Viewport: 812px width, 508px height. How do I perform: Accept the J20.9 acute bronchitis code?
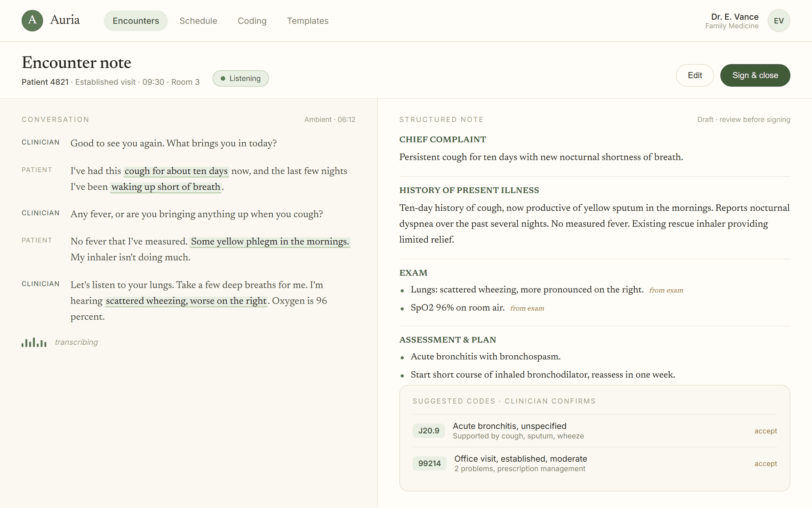[x=765, y=431]
